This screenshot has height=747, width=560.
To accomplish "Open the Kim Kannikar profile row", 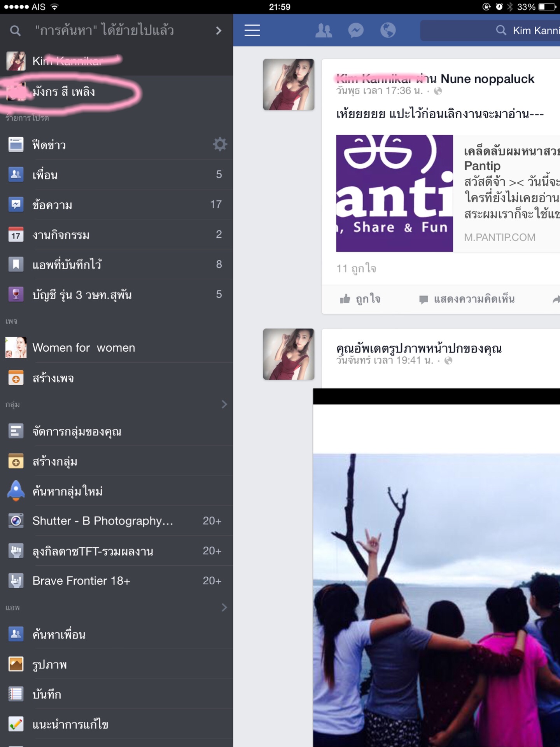I will 117,61.
